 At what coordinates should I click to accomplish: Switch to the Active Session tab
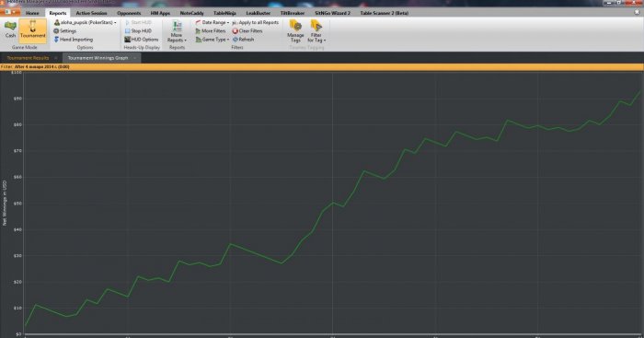click(x=91, y=13)
